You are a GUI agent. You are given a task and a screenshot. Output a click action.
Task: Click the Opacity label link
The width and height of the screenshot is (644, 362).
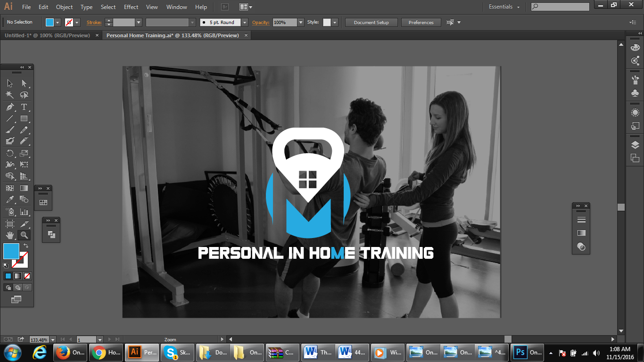(261, 22)
